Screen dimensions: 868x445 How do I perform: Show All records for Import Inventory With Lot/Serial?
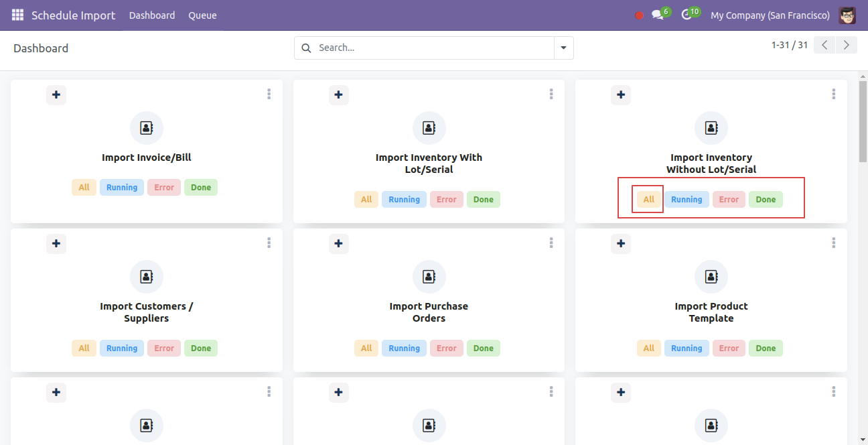366,200
